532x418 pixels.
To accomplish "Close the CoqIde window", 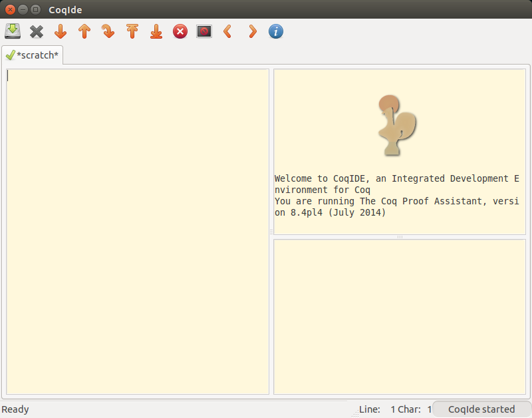I will pos(10,9).
